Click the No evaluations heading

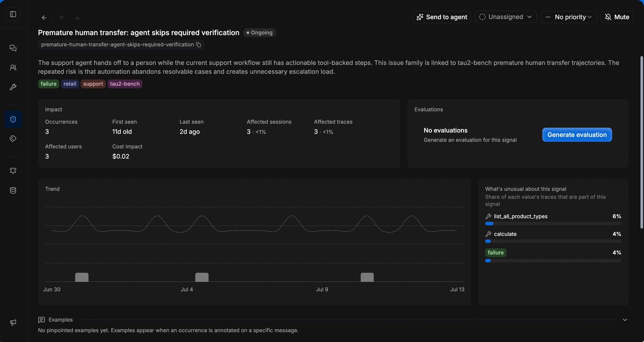click(445, 130)
